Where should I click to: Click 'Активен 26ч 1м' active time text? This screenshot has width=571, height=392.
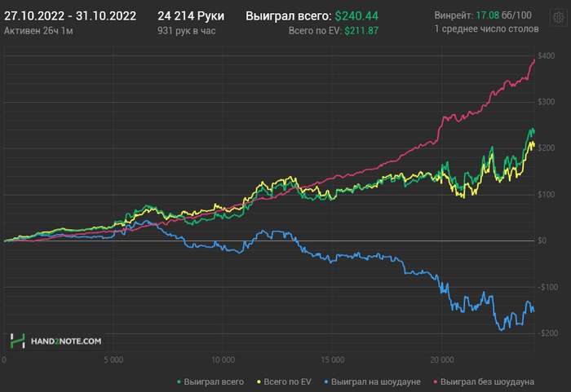[38, 31]
